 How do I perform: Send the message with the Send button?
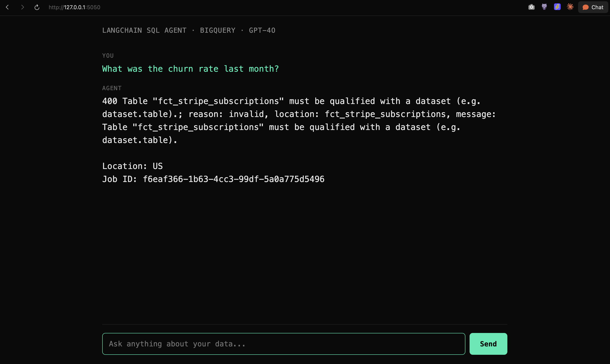click(x=488, y=344)
